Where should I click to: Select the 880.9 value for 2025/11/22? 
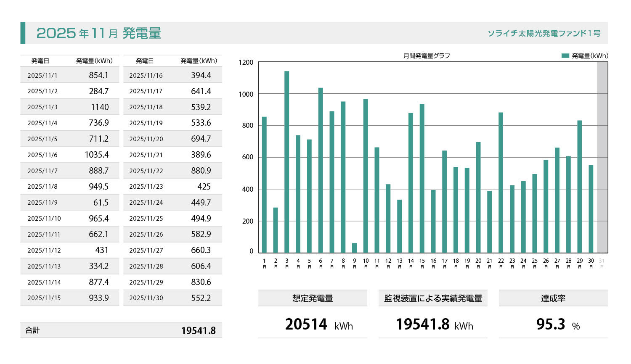201,171
